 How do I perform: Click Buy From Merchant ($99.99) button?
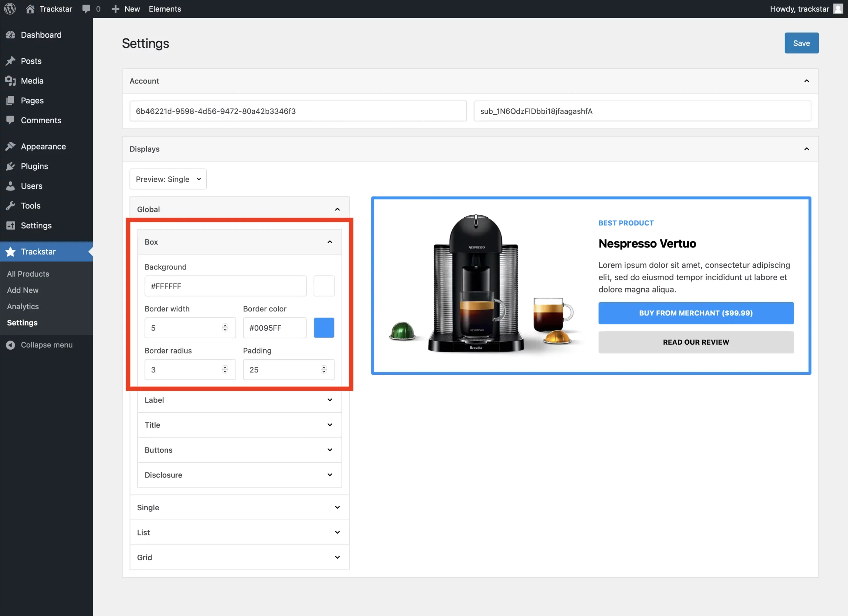(x=696, y=313)
